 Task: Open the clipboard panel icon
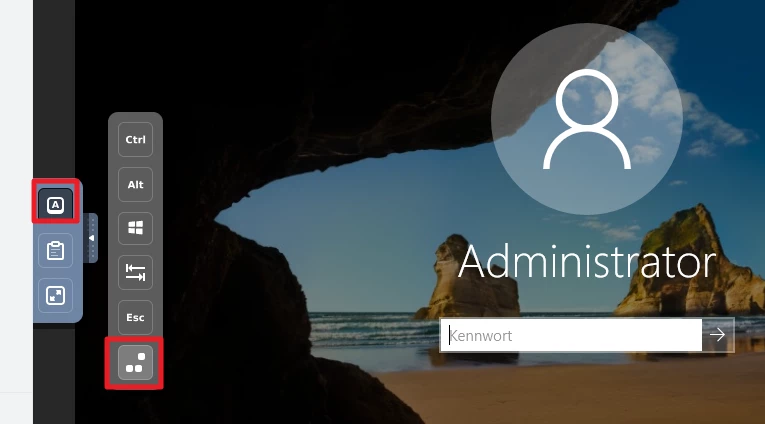(56, 250)
